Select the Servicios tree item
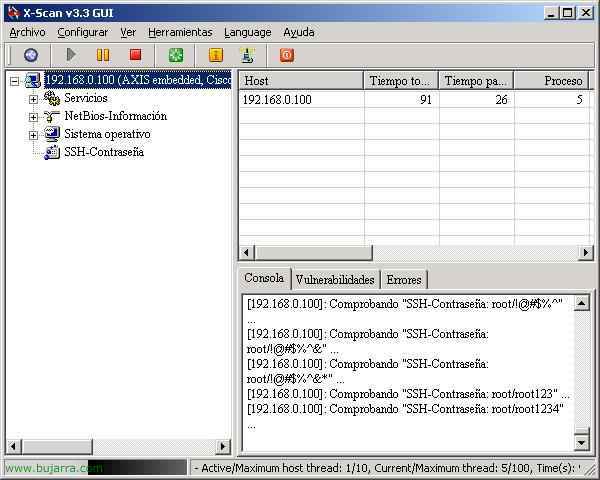The width and height of the screenshot is (600, 480). [x=86, y=98]
